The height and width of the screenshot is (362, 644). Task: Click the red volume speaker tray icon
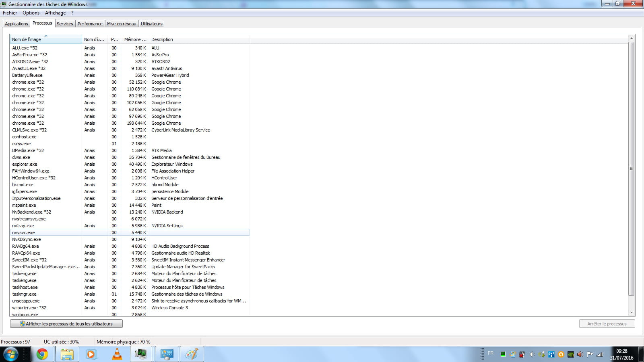[x=580, y=354]
